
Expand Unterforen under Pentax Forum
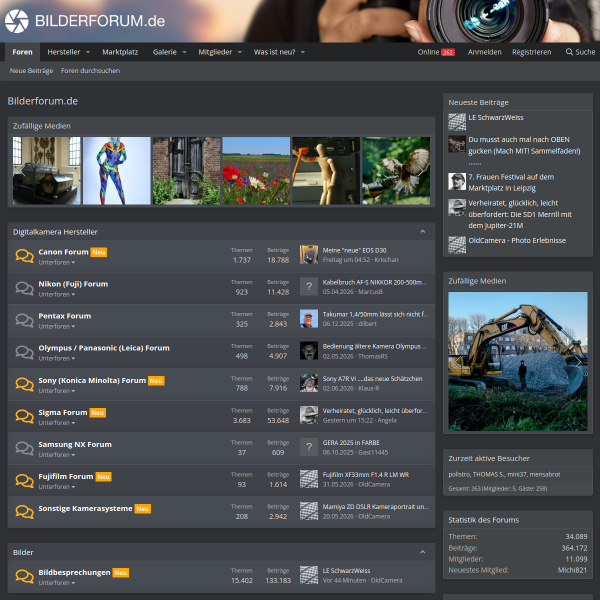57,326
